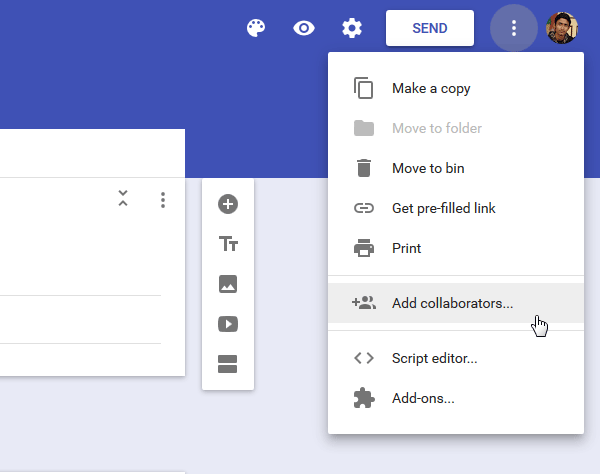Add question with plus circle icon
This screenshot has height=474, width=600.
coord(228,204)
